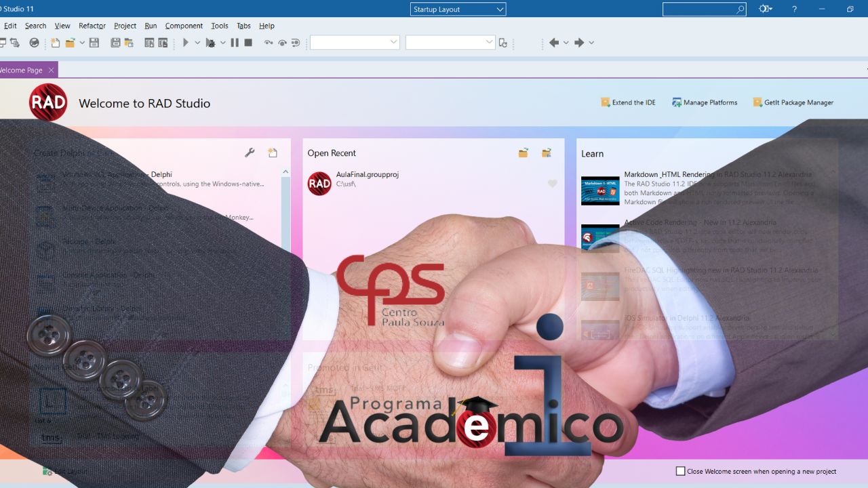Open the Refactor menu
The height and width of the screenshot is (488, 868).
pyautogui.click(x=92, y=26)
